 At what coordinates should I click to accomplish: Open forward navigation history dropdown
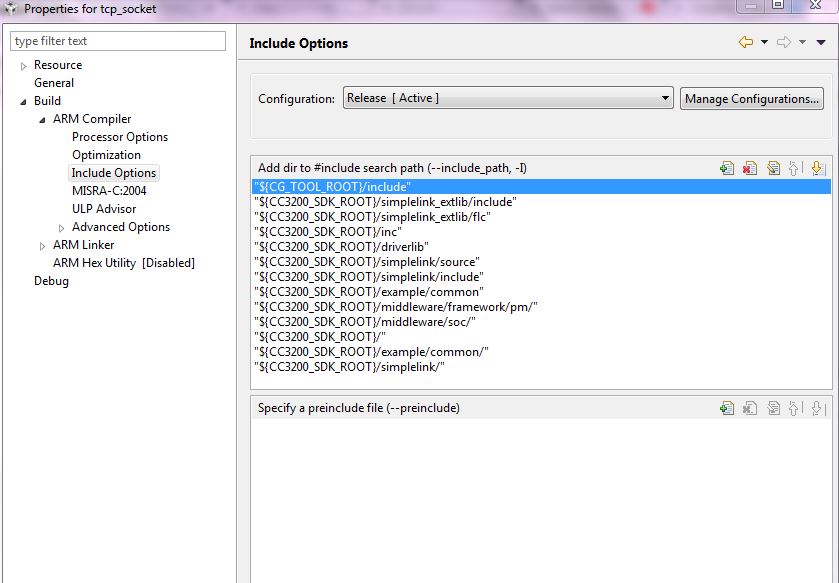(802, 42)
